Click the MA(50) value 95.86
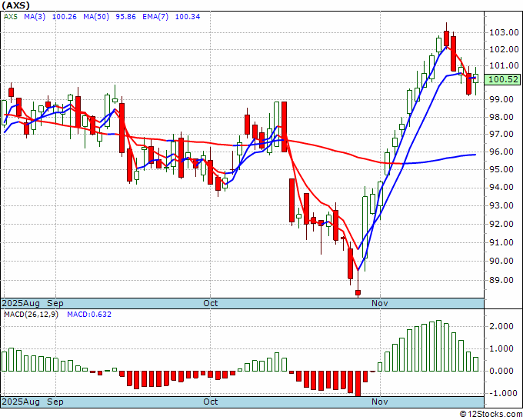 pos(125,17)
